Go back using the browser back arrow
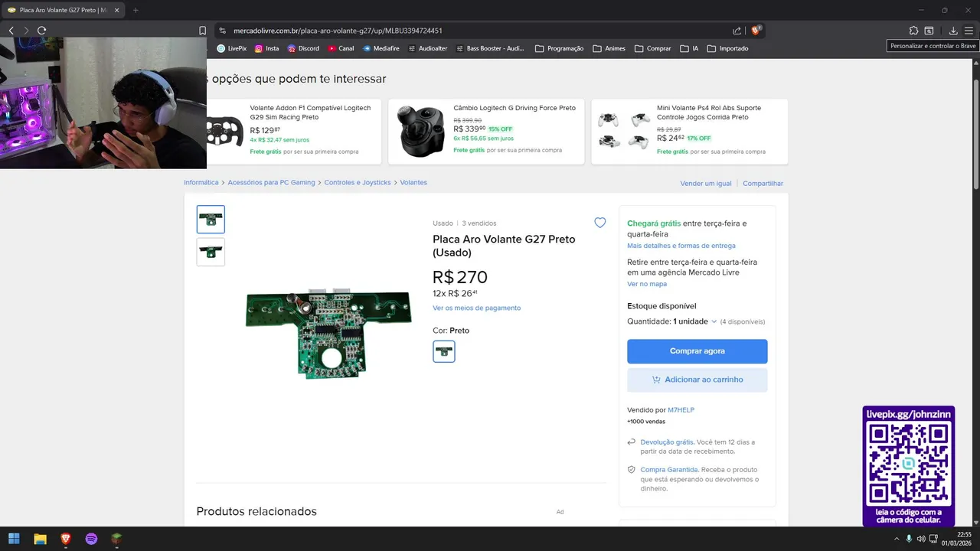This screenshot has width=980, height=551. click(11, 31)
